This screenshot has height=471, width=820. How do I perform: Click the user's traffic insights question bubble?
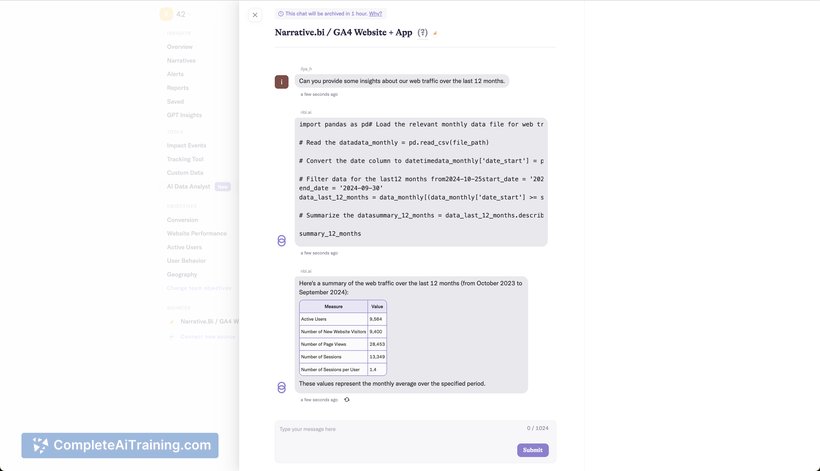(x=402, y=81)
